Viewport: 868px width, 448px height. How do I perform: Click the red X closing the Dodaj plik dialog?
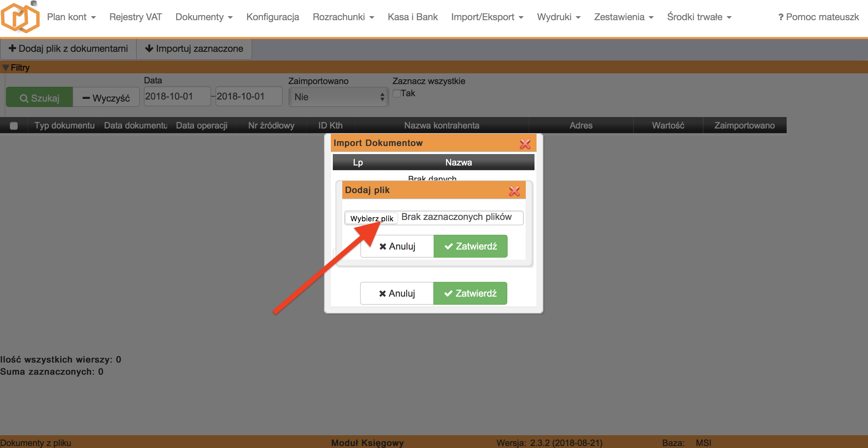[515, 190]
